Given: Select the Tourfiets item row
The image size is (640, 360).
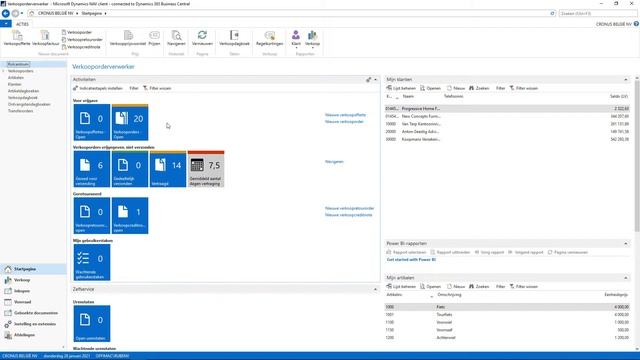Looking at the screenshot, I should coord(507,315).
